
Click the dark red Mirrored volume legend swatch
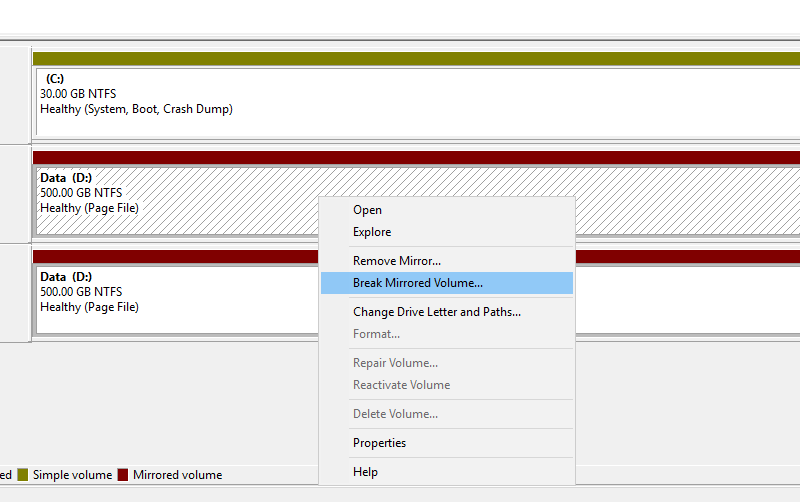click(x=125, y=475)
